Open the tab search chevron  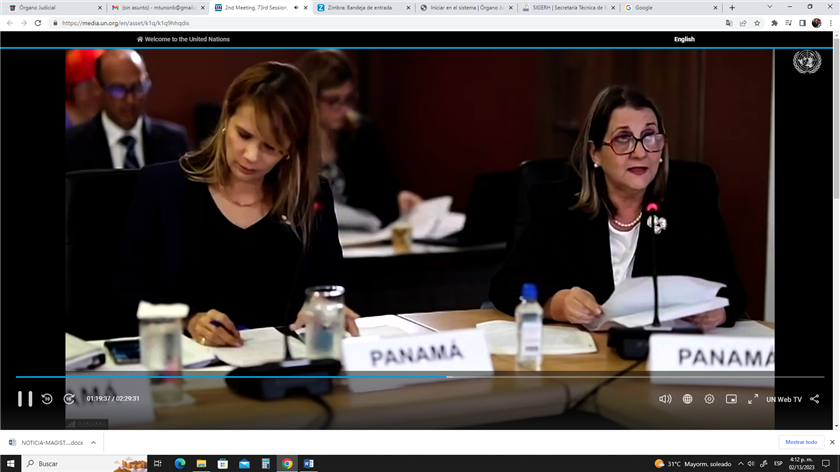[770, 7]
